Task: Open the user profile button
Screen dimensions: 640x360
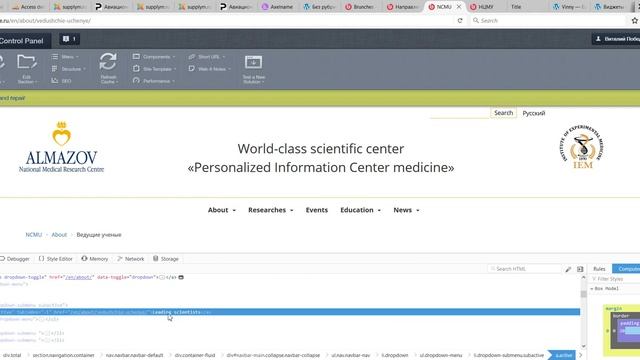Action: coord(616,39)
